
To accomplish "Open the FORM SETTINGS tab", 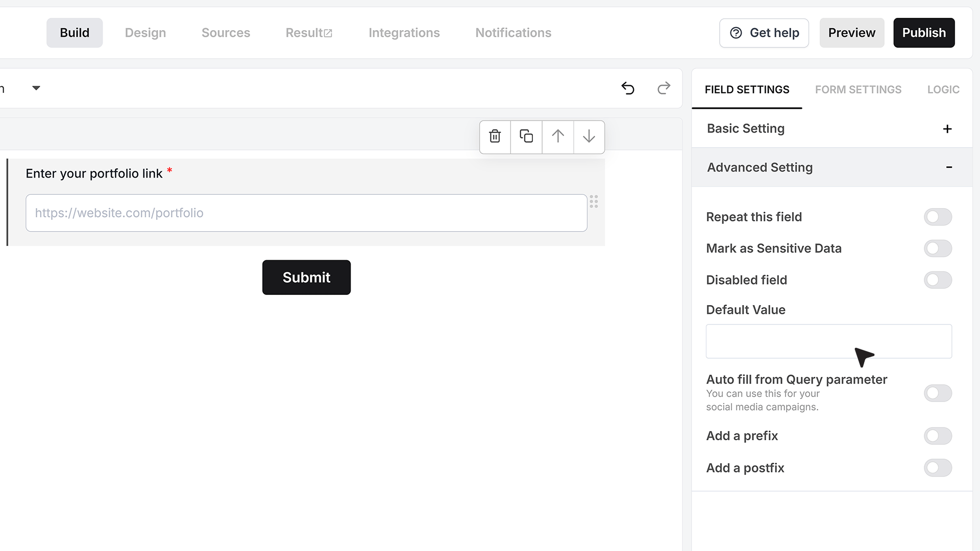I will [x=858, y=90].
